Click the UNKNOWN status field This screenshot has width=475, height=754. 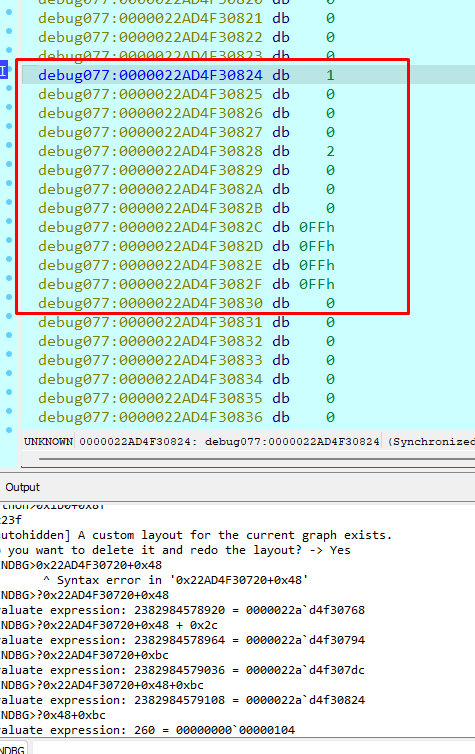48,441
